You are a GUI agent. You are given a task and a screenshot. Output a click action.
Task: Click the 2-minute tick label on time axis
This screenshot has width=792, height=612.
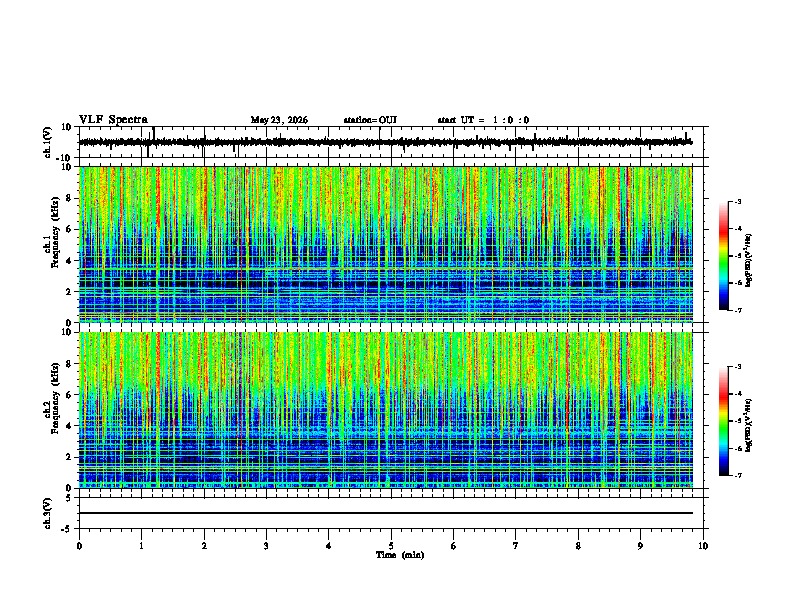tap(204, 546)
